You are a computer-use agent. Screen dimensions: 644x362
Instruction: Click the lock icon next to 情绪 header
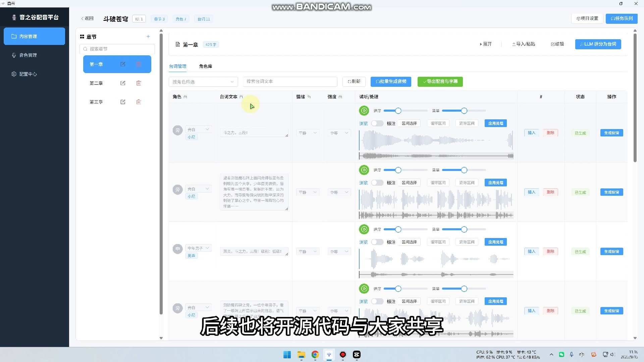[309, 97]
